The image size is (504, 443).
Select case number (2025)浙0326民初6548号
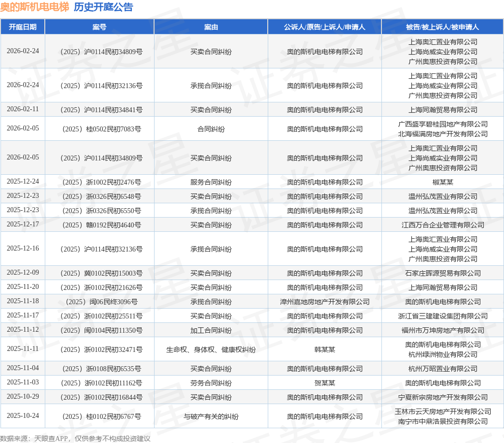(101, 196)
